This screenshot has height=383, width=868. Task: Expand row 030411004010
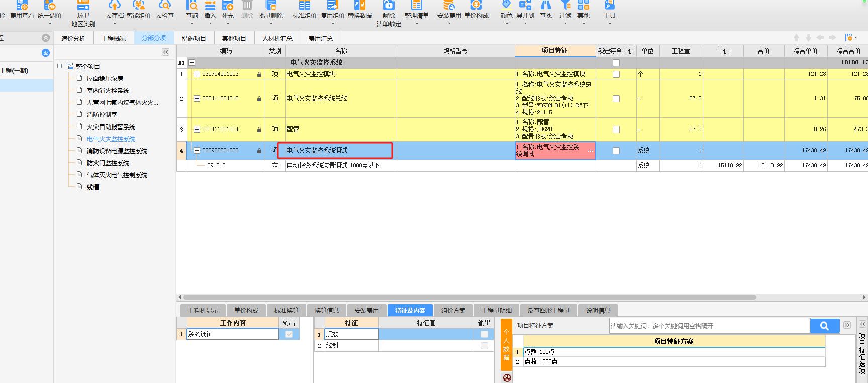[x=197, y=98]
